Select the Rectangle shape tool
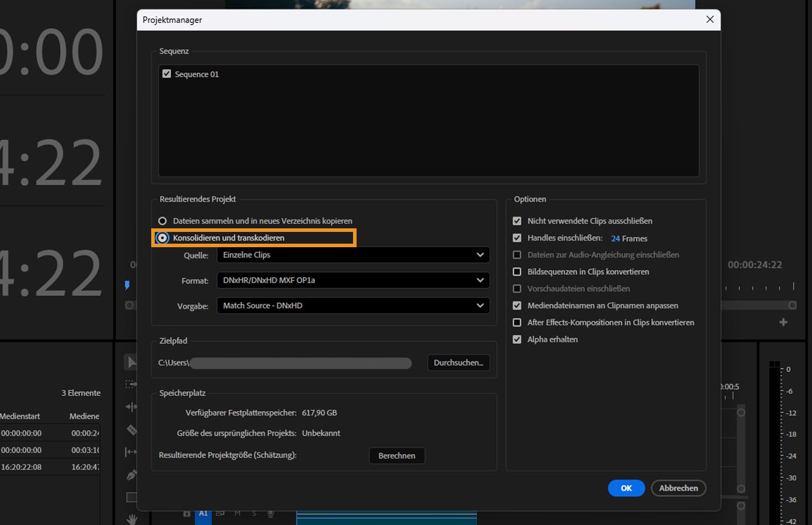 tap(131, 497)
